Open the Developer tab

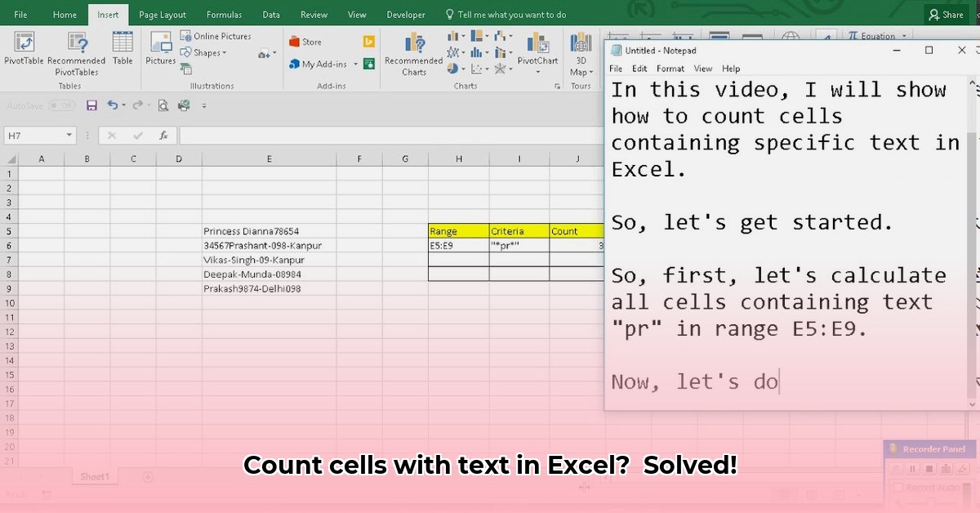[x=406, y=15]
